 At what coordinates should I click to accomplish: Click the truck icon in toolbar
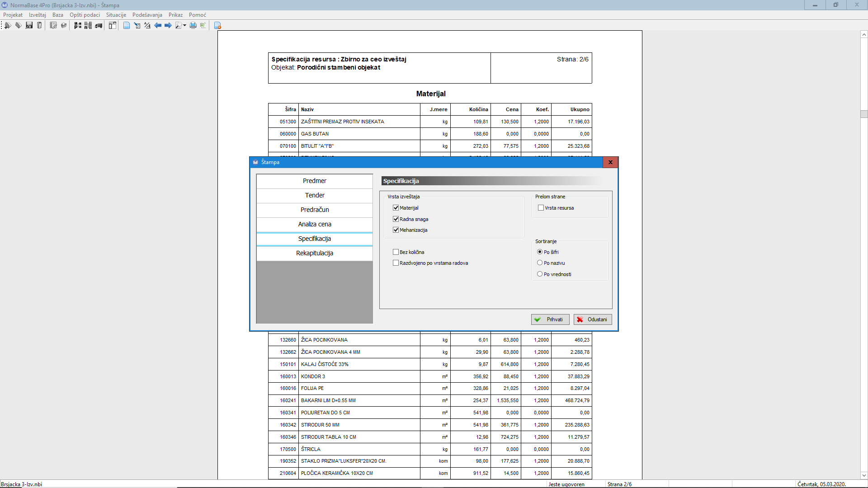click(x=99, y=25)
